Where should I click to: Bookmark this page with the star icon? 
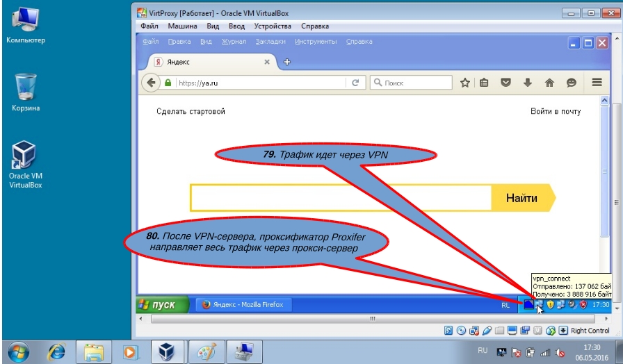pyautogui.click(x=465, y=83)
